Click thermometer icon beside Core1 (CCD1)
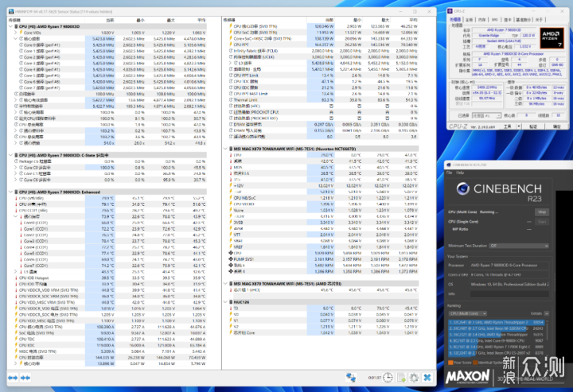Screen dimensions: 573x392 point(21,229)
